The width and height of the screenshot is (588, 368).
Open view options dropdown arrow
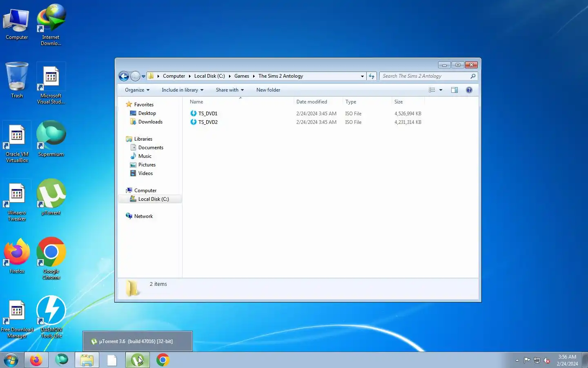click(441, 90)
